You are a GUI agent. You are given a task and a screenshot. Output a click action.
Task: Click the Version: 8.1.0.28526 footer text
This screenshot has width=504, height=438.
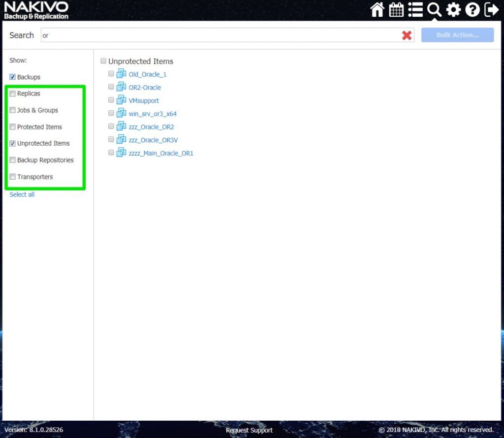[34, 430]
